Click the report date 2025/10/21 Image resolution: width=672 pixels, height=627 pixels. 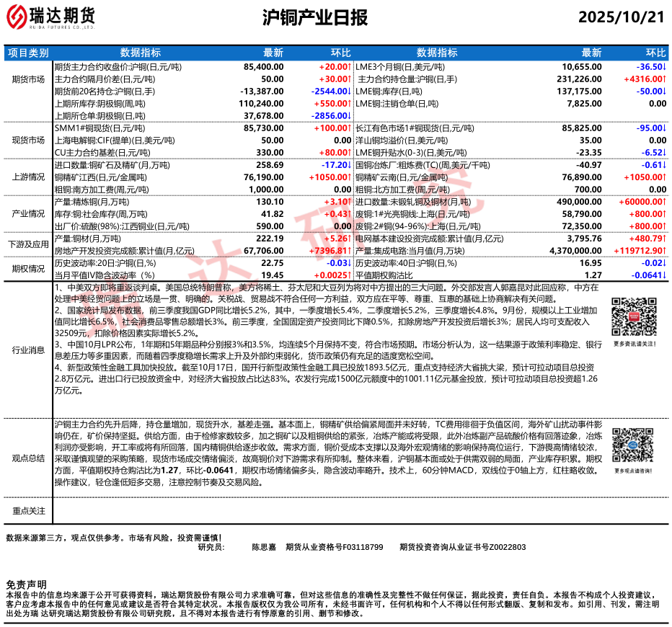621,17
